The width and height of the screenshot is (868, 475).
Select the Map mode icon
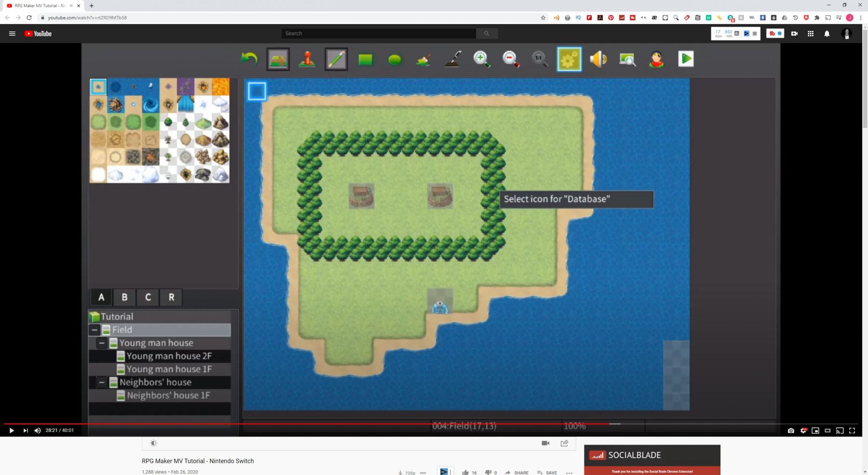pyautogui.click(x=278, y=59)
